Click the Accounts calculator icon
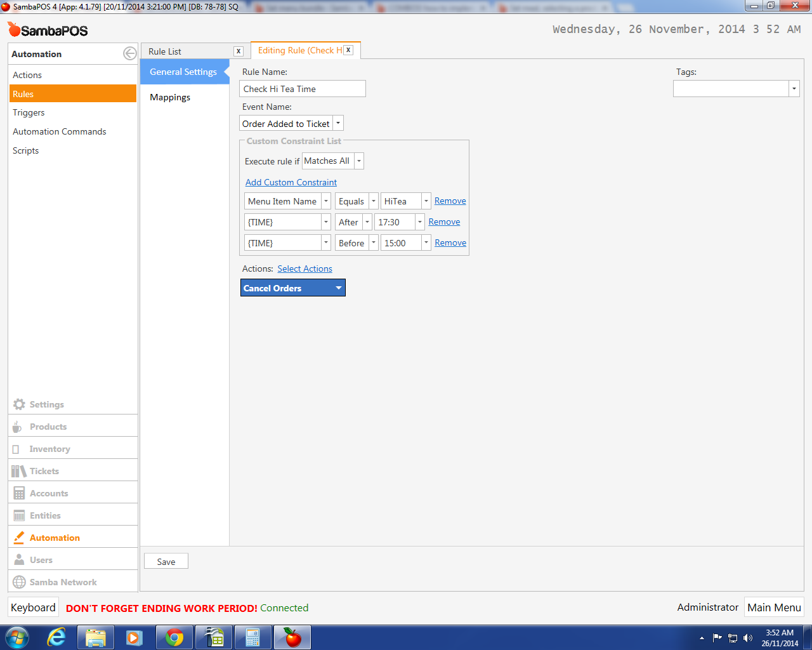This screenshot has height=650, width=812. click(19, 493)
